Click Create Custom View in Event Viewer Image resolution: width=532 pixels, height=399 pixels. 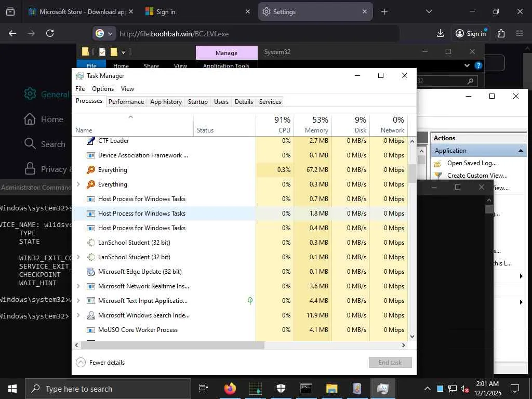tap(477, 176)
